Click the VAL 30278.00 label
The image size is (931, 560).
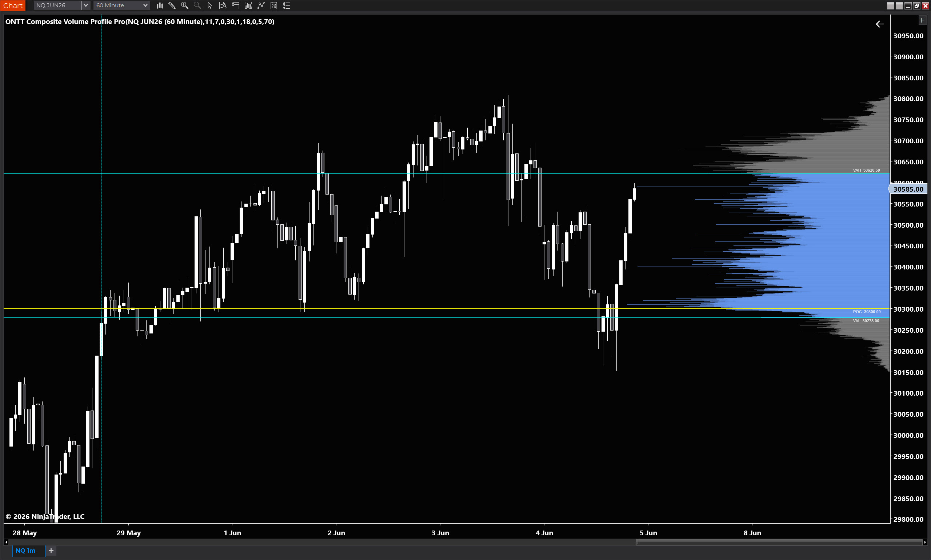coord(866,321)
